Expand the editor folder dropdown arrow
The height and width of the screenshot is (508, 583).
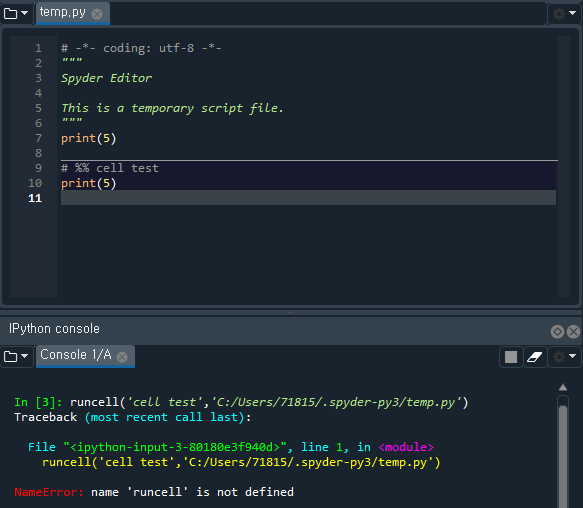(x=25, y=13)
